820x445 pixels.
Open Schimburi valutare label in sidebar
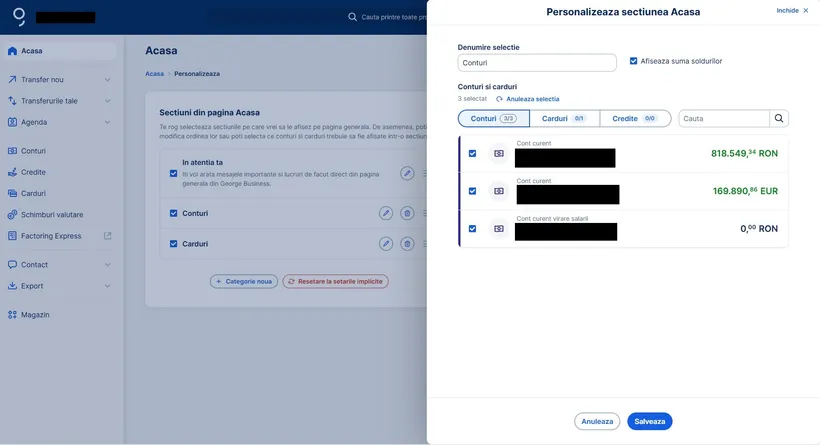pos(52,214)
